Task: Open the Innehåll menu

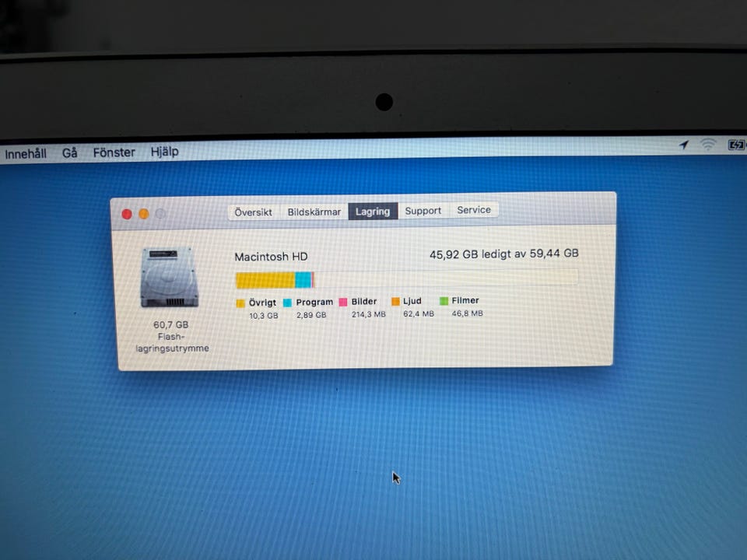Action: [x=26, y=153]
